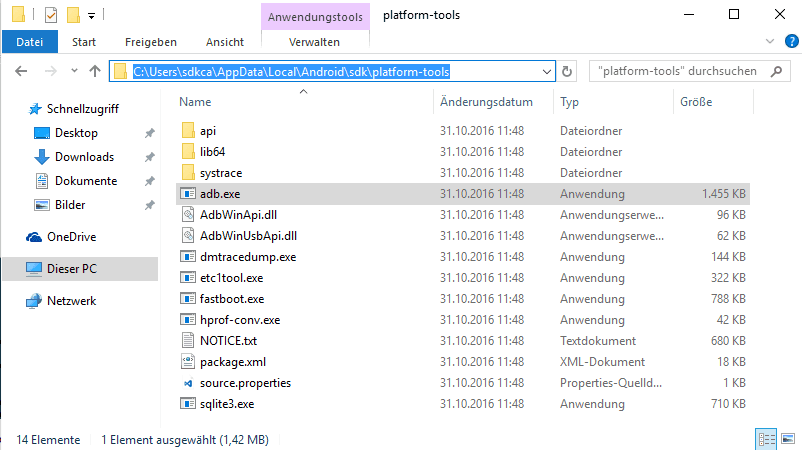Expand the address bar history dropdown
The width and height of the screenshot is (803, 450).
(547, 72)
